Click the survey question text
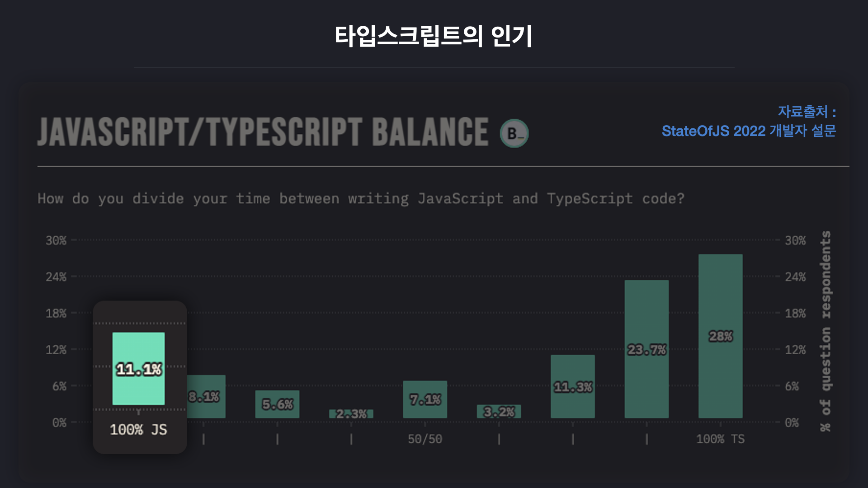This screenshot has width=868, height=488. (361, 198)
